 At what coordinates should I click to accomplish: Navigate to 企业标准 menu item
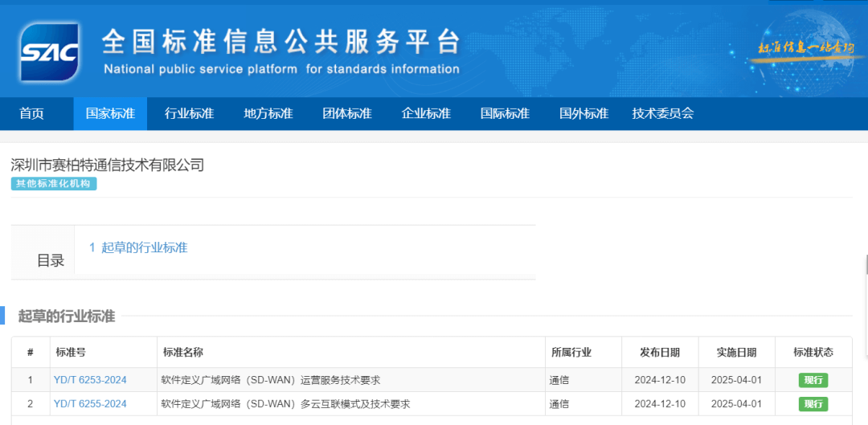[x=426, y=113]
